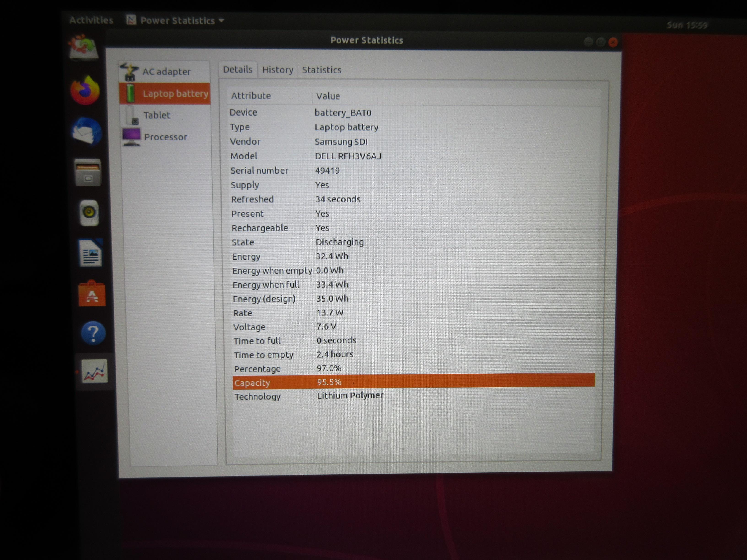Image resolution: width=747 pixels, height=560 pixels.
Task: Click the green Laptop battery icon
Action: pos(130,94)
